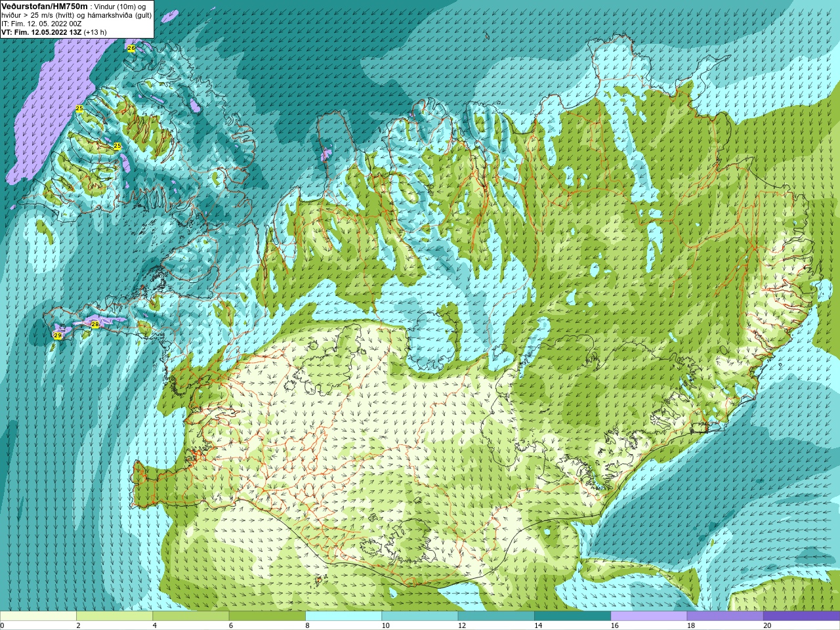
Task: Select the 8–10 m/s light cyan swatch
Action: pos(343,616)
